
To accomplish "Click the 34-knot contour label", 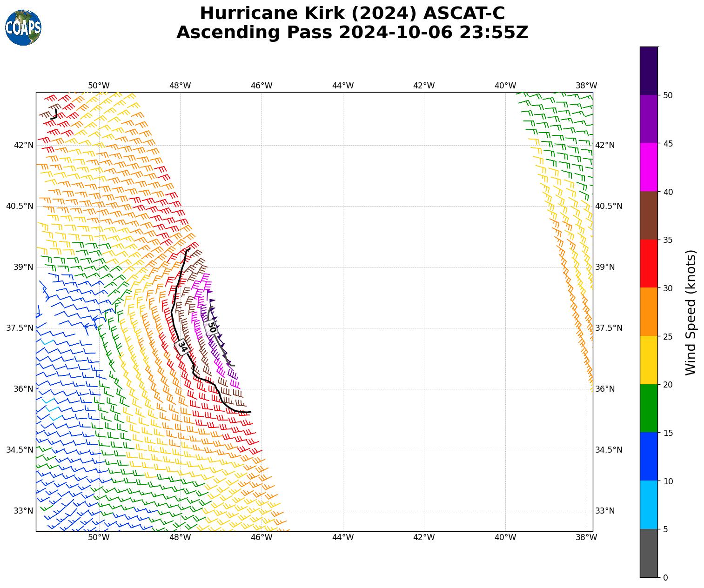I will (x=182, y=347).
